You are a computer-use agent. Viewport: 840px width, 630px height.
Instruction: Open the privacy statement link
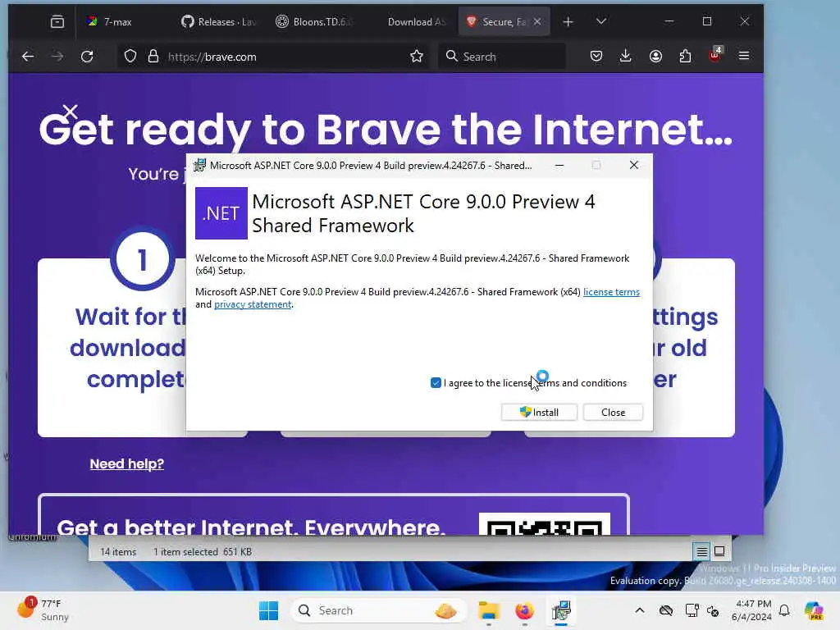tap(253, 304)
